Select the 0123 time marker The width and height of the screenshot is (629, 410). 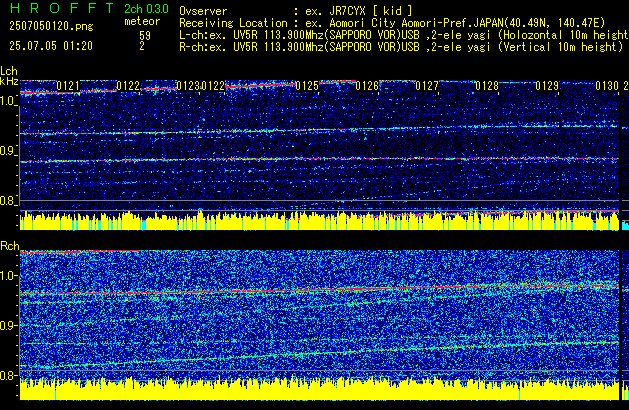tap(188, 86)
